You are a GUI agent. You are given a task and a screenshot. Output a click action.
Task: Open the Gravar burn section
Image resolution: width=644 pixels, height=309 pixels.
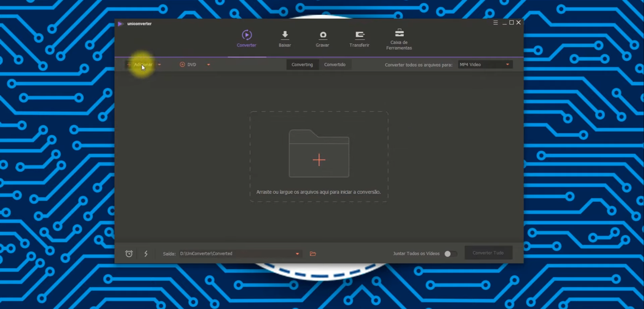point(323,39)
